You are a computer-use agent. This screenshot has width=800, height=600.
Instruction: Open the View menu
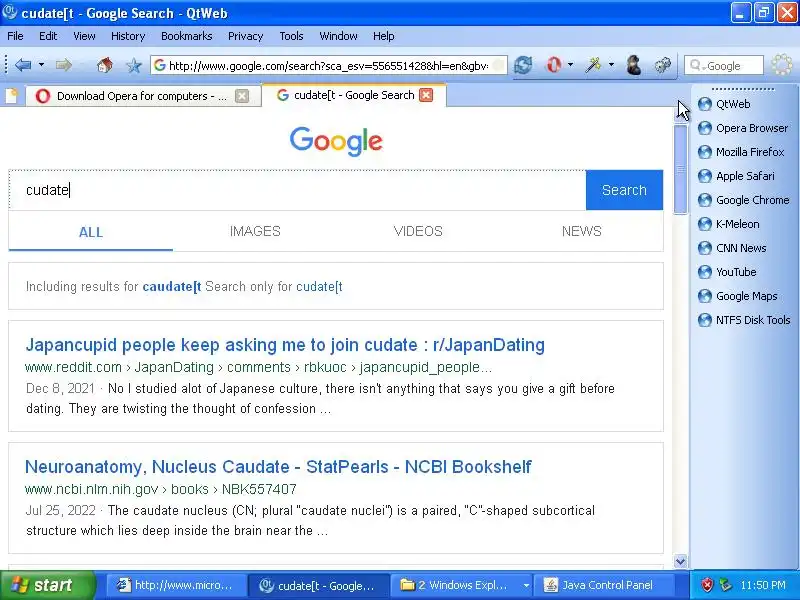pos(84,36)
